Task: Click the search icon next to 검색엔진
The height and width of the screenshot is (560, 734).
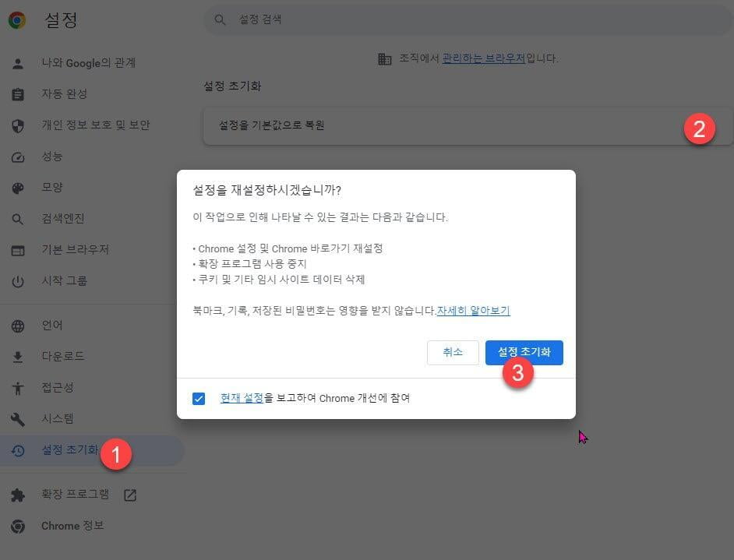Action: (x=18, y=219)
